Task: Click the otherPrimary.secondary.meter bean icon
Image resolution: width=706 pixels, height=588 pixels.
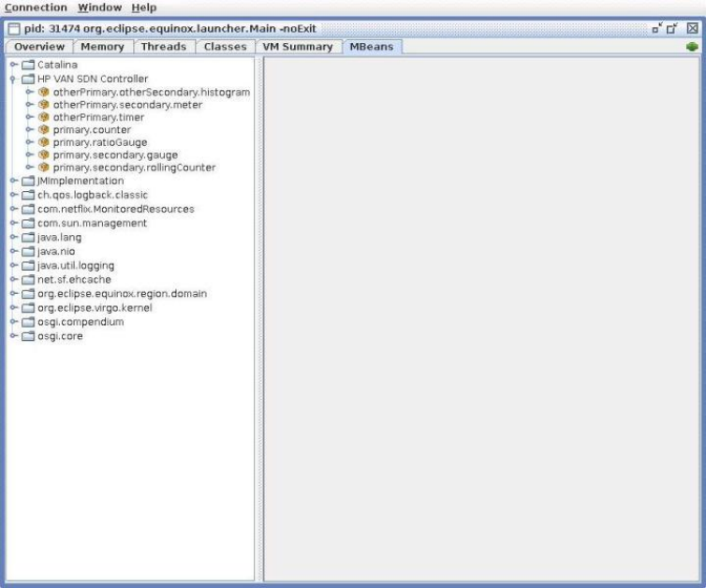Action: coord(44,105)
